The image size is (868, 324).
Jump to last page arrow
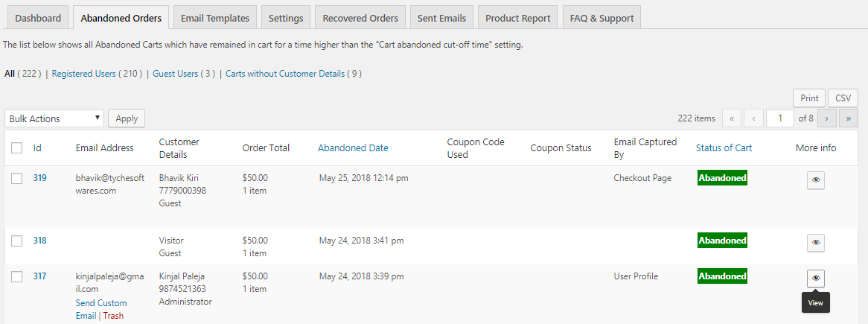[848, 118]
